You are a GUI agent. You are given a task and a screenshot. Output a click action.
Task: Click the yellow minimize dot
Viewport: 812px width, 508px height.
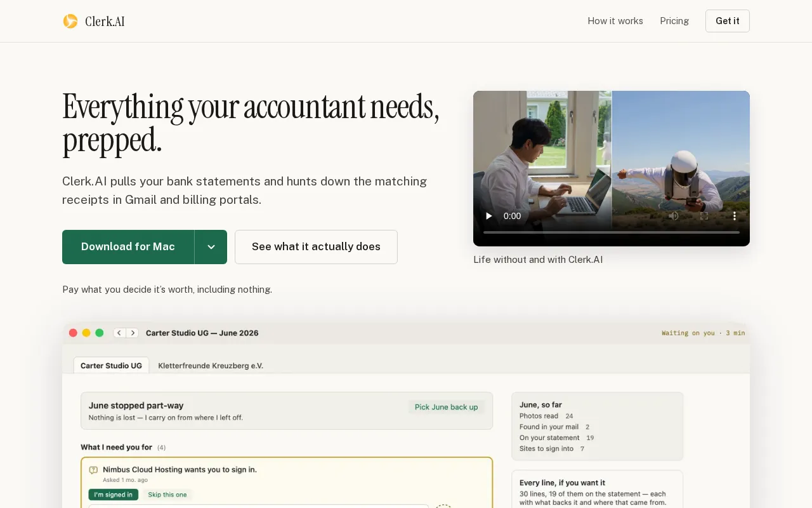86,333
